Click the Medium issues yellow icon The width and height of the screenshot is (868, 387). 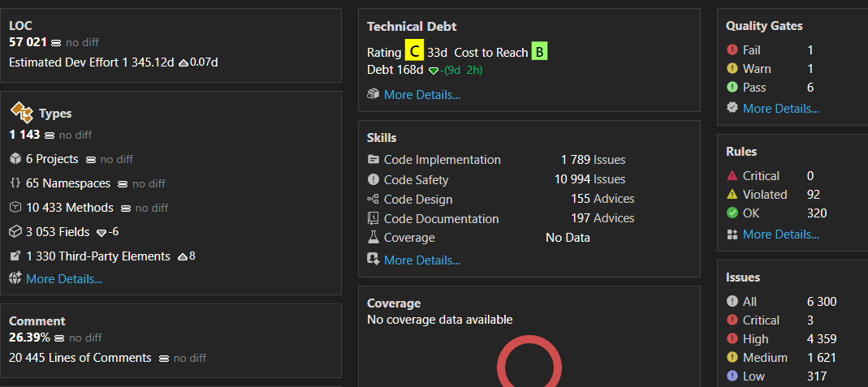point(732,358)
